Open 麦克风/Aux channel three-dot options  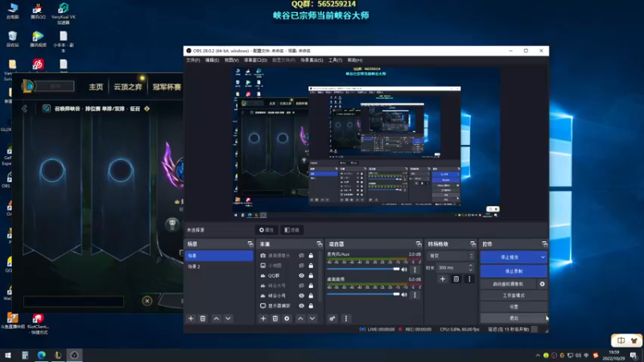[415, 269]
